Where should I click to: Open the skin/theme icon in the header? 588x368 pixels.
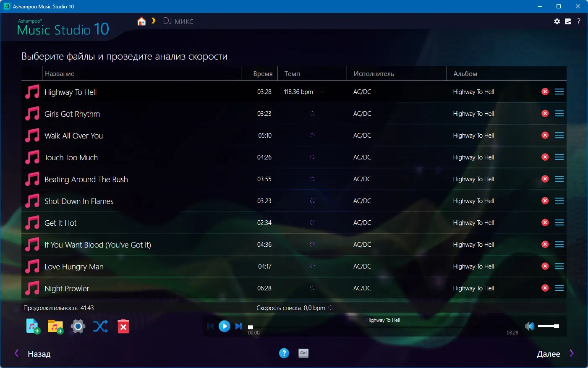[568, 21]
